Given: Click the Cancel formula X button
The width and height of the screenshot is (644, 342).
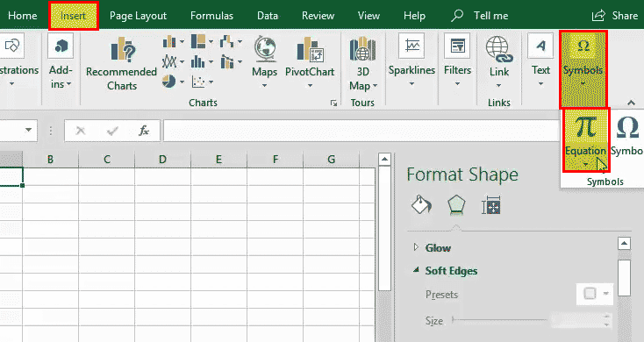Looking at the screenshot, I should pos(81,131).
